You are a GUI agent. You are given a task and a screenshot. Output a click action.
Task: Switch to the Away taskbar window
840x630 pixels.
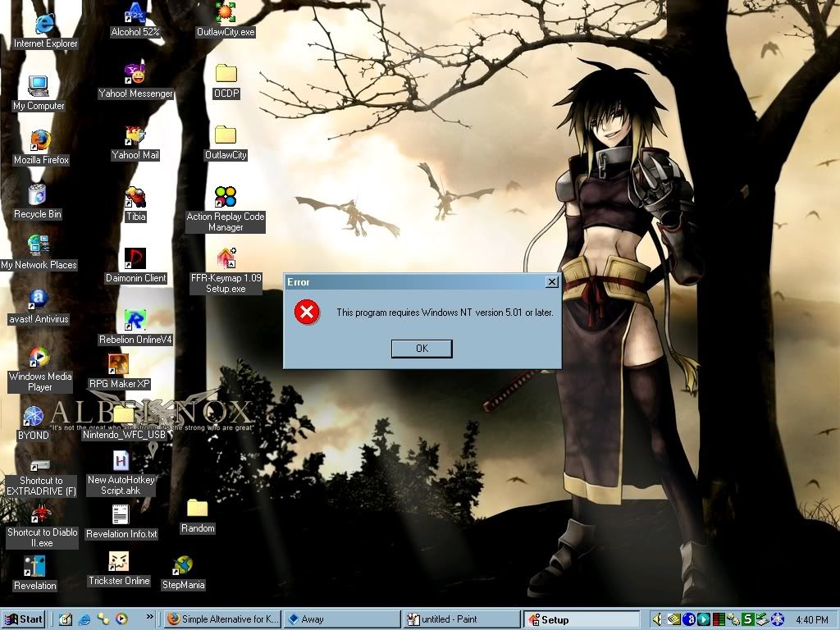[341, 619]
